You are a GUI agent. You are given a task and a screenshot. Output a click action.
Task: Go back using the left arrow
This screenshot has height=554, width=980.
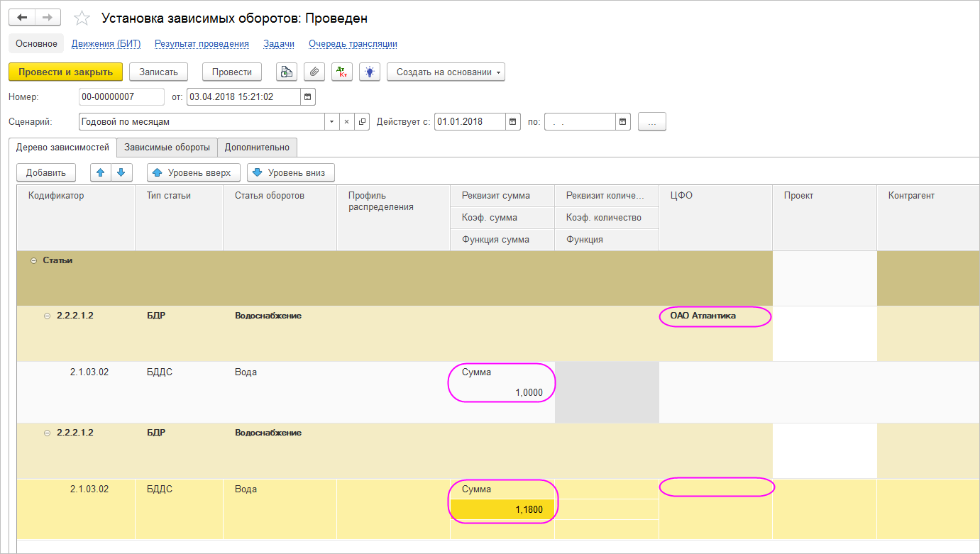coord(21,18)
